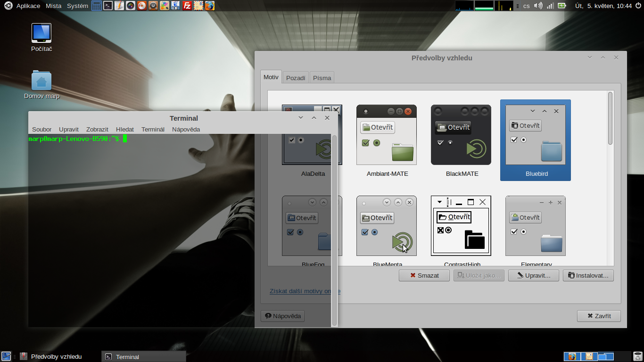644x362 pixels.
Task: Launch the floppy disk save application icon
Action: (x=176, y=6)
